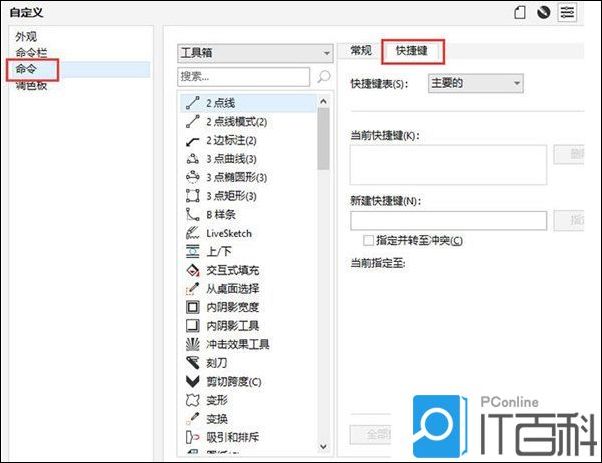Image resolution: width=602 pixels, height=463 pixels.
Task: Select the 'B 样条' list row text
Action: 221,215
